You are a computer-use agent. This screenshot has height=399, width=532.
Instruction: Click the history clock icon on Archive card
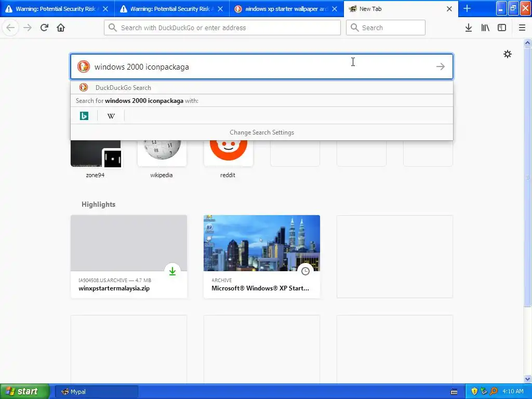click(305, 271)
